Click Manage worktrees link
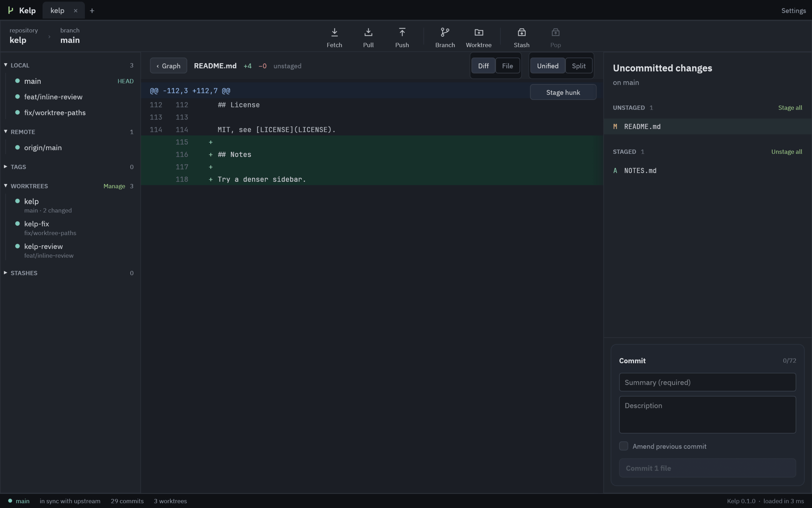Viewport: 812px width, 508px height. pyautogui.click(x=114, y=186)
